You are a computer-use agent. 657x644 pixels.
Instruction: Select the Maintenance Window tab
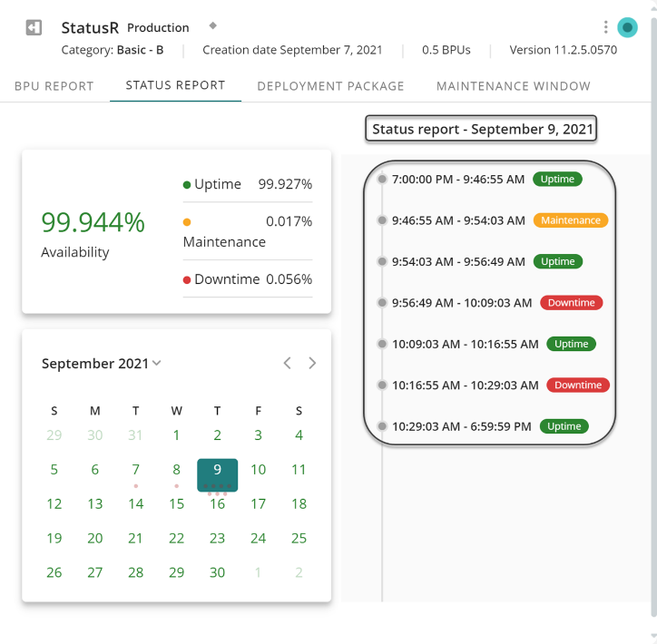pos(513,86)
